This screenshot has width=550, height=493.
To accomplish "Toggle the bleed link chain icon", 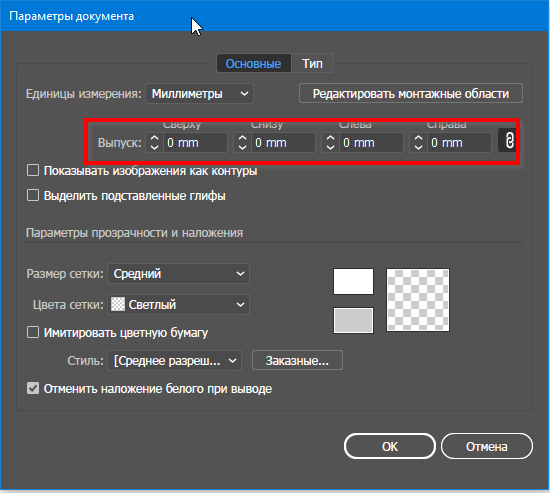I will (509, 141).
